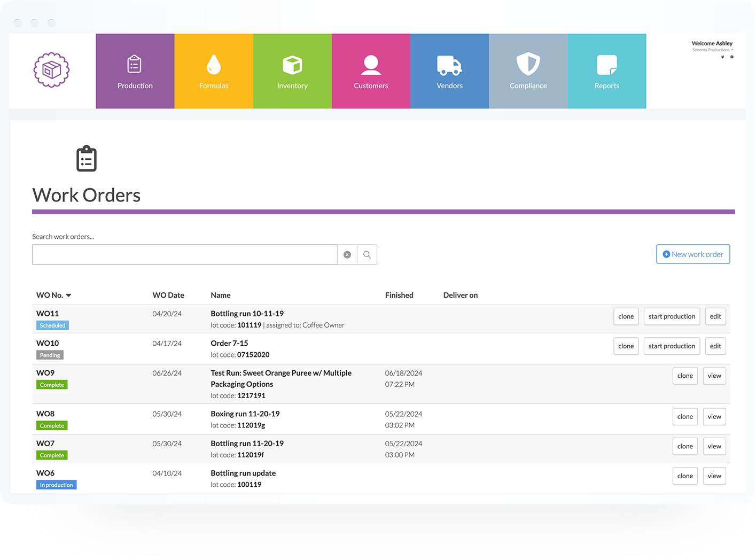This screenshot has width=756, height=560.
Task: Go to the Inventory box tile
Action: (292, 71)
